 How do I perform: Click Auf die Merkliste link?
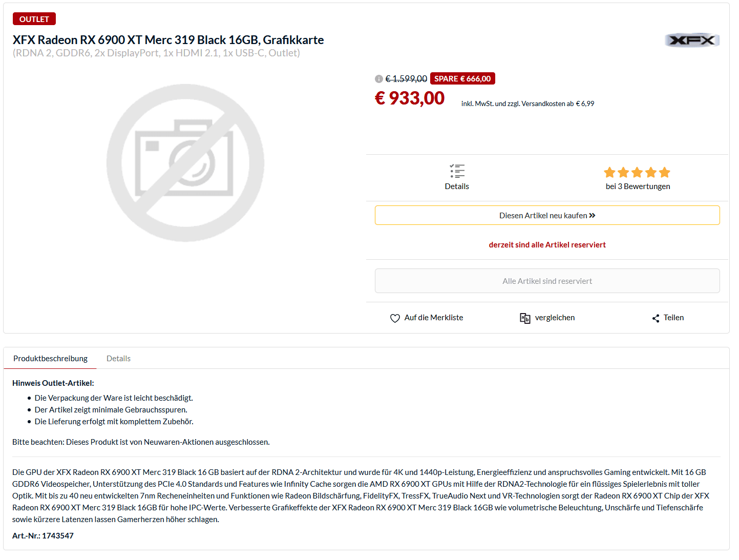tap(433, 318)
